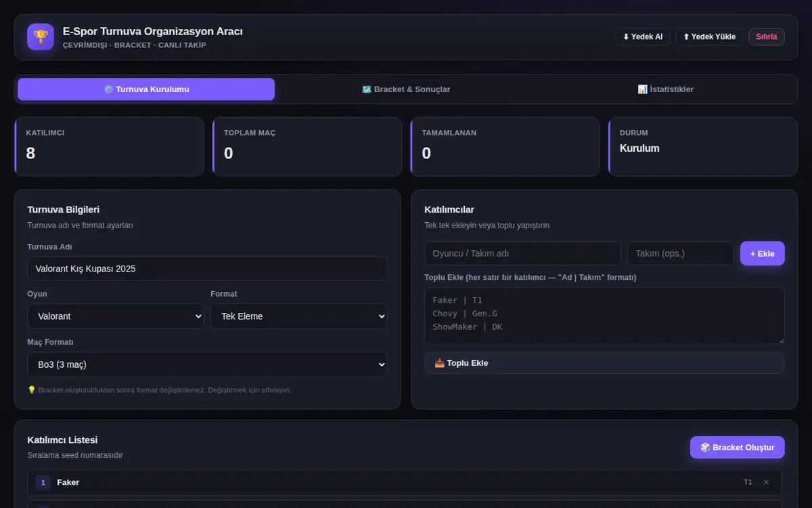The height and width of the screenshot is (508, 812).
Task: Expand the Maç Formatı Bo3 dropdown
Action: pos(207,364)
